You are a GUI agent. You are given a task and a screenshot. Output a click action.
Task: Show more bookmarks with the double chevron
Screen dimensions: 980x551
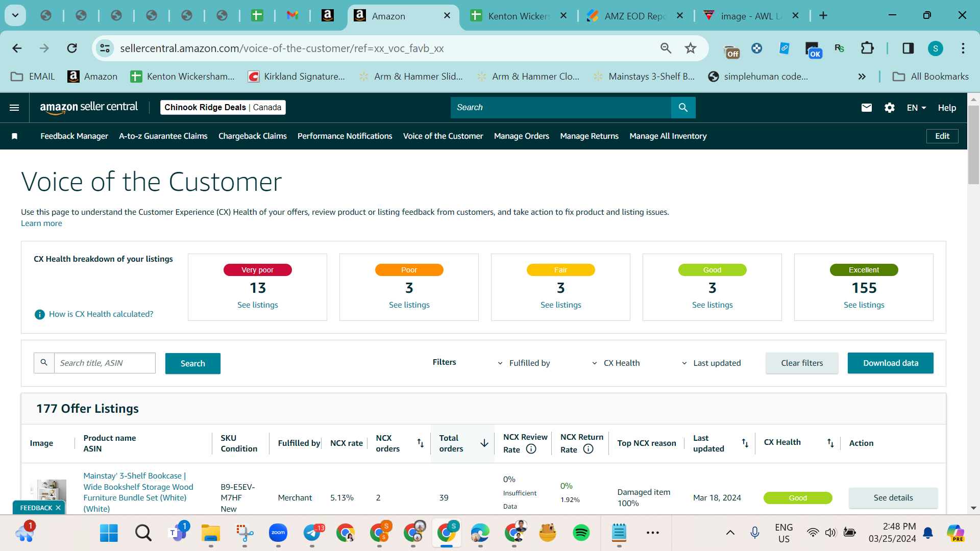pos(862,77)
